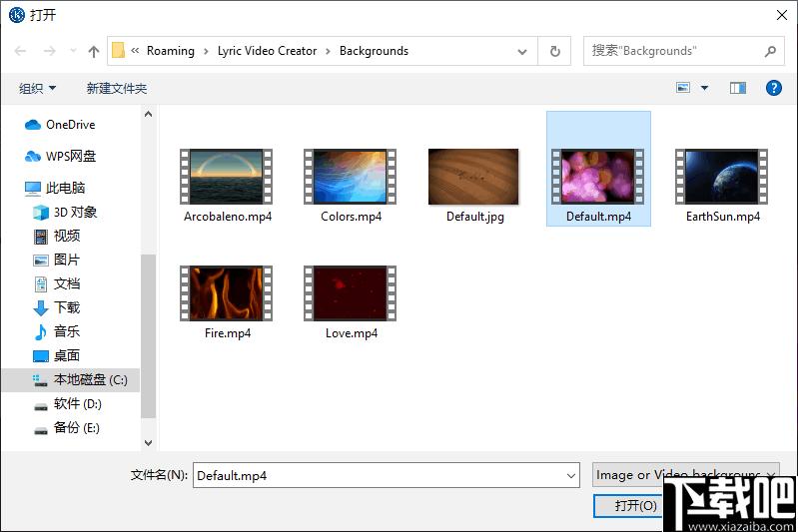Go up one folder level
The height and width of the screenshot is (532, 798).
click(x=94, y=51)
